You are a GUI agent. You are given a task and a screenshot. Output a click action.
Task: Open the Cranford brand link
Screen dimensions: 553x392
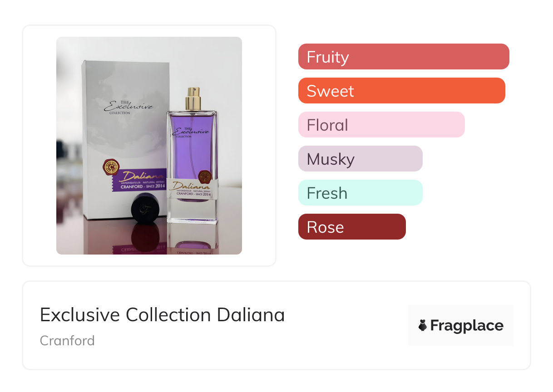tap(67, 340)
